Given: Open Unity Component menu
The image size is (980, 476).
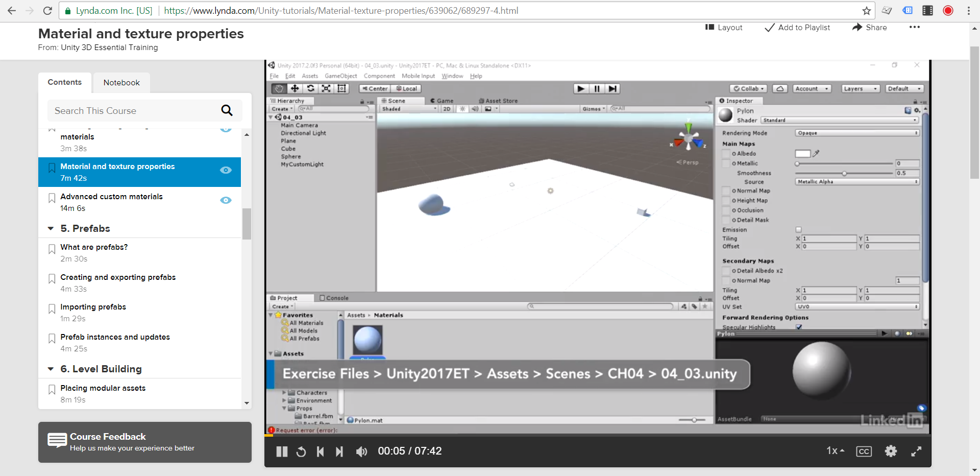Looking at the screenshot, I should pyautogui.click(x=379, y=76).
